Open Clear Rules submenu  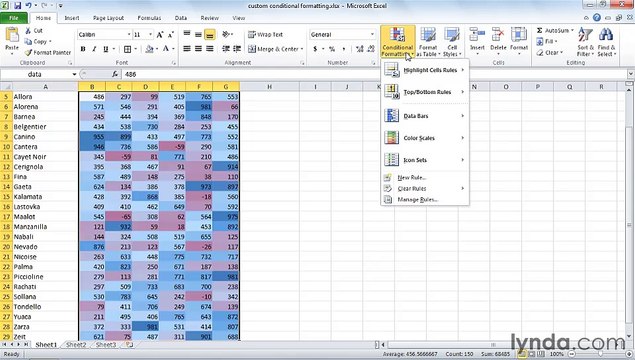click(x=425, y=189)
